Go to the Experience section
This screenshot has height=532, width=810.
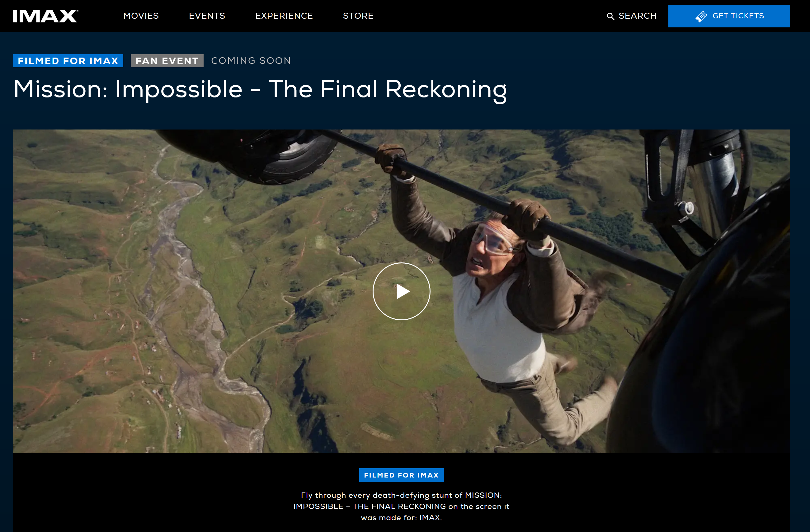coord(284,16)
